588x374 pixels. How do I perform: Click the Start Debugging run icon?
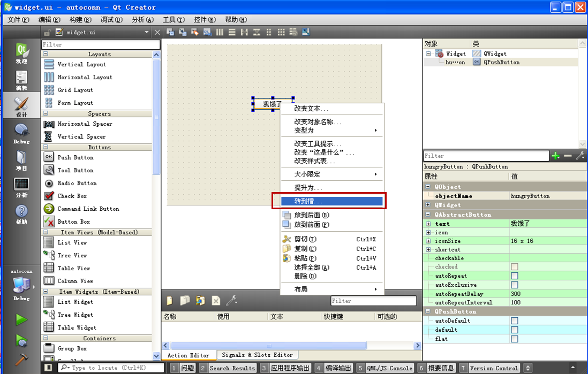21,340
